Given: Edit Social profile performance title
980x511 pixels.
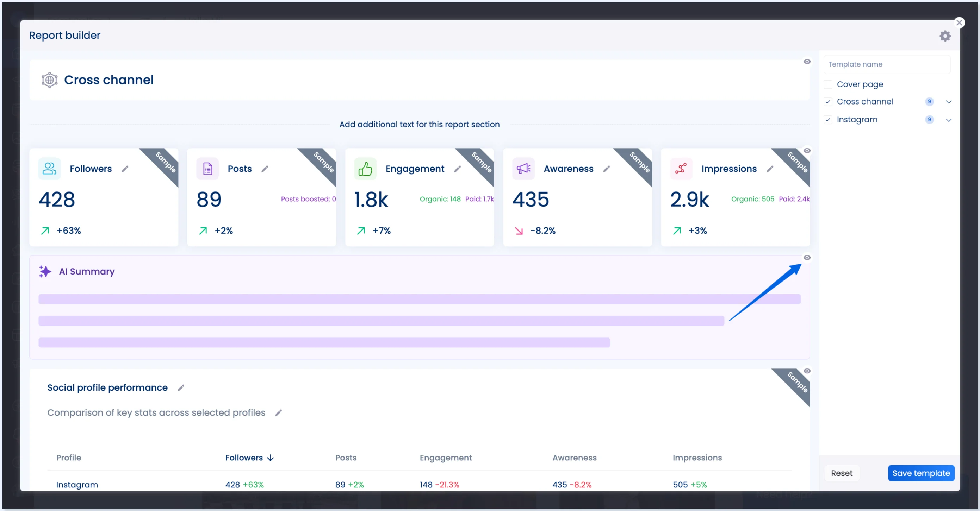Looking at the screenshot, I should pyautogui.click(x=181, y=388).
